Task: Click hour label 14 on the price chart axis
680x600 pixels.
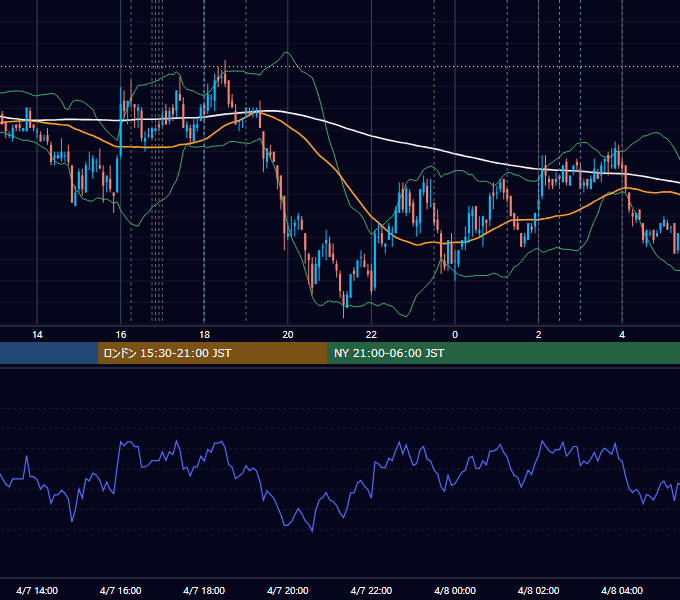Action: point(37,335)
